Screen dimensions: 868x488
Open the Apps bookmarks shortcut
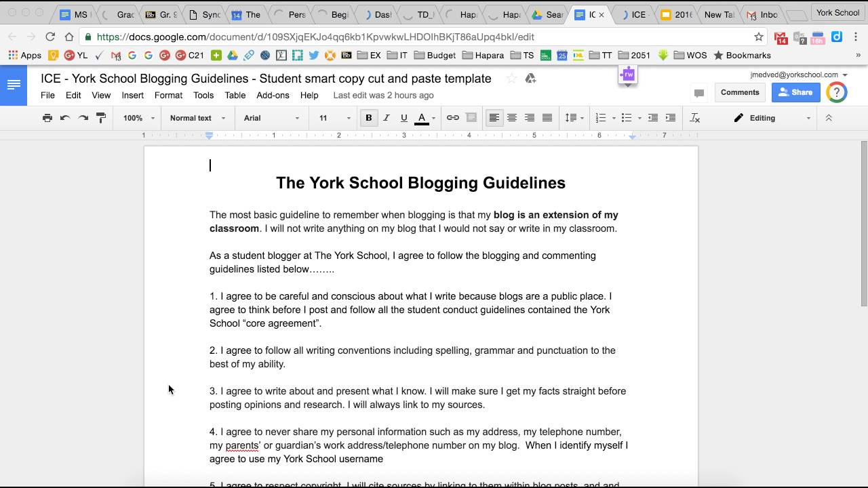(24, 56)
